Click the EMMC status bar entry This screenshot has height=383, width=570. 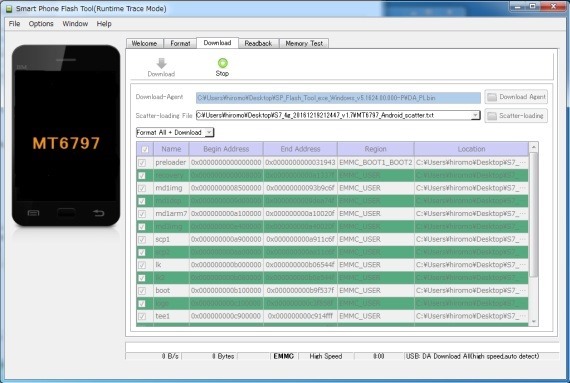284,356
